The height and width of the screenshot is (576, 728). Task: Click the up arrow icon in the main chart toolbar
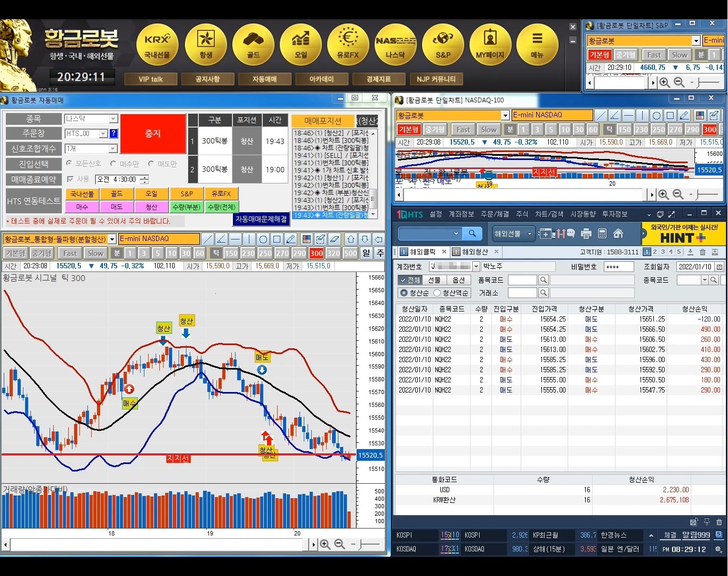[x=350, y=239]
